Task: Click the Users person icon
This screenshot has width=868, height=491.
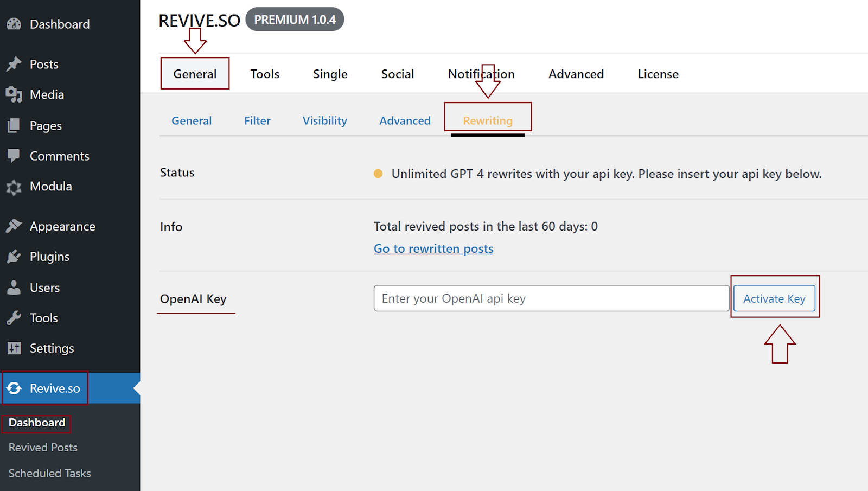Action: tap(14, 288)
